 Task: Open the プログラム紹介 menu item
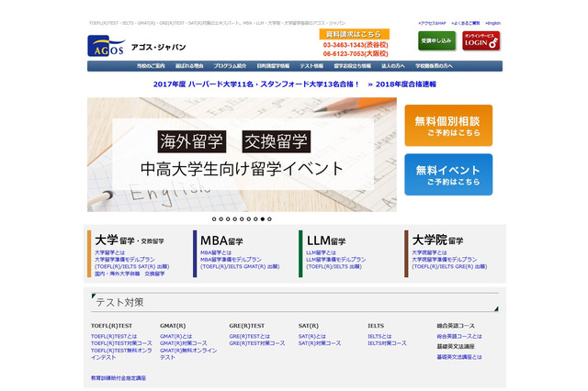click(x=230, y=66)
